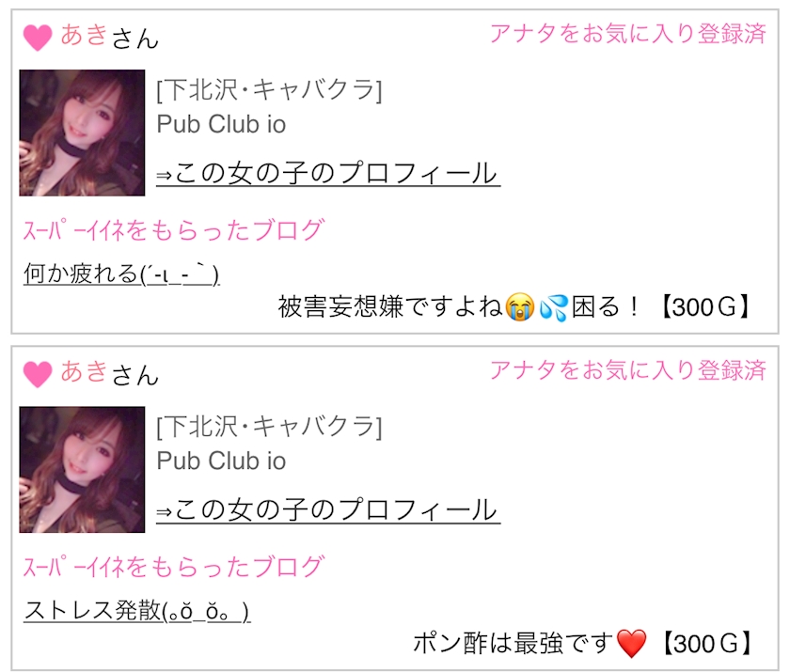The height and width of the screenshot is (672, 790).
Task: Click the sweat droplets emoji in first comment
Action: (x=553, y=307)
